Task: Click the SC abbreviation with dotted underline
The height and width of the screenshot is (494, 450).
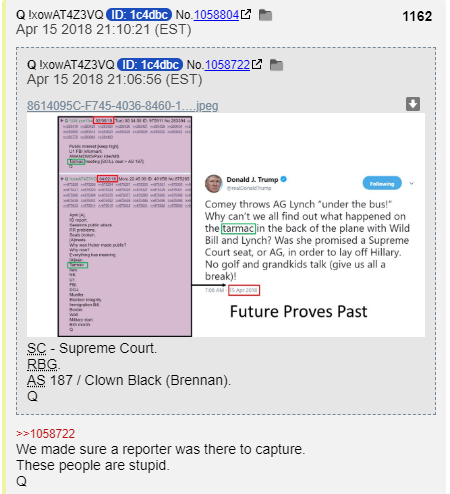Action: click(36, 349)
